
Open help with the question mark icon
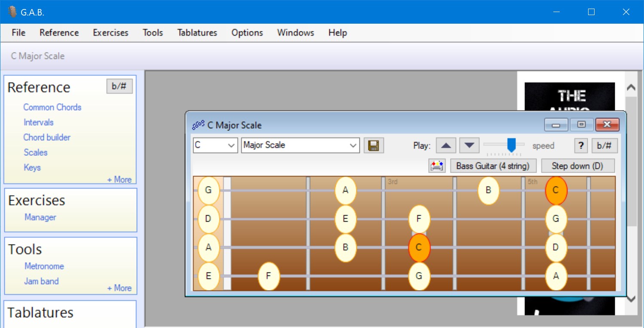coord(580,145)
